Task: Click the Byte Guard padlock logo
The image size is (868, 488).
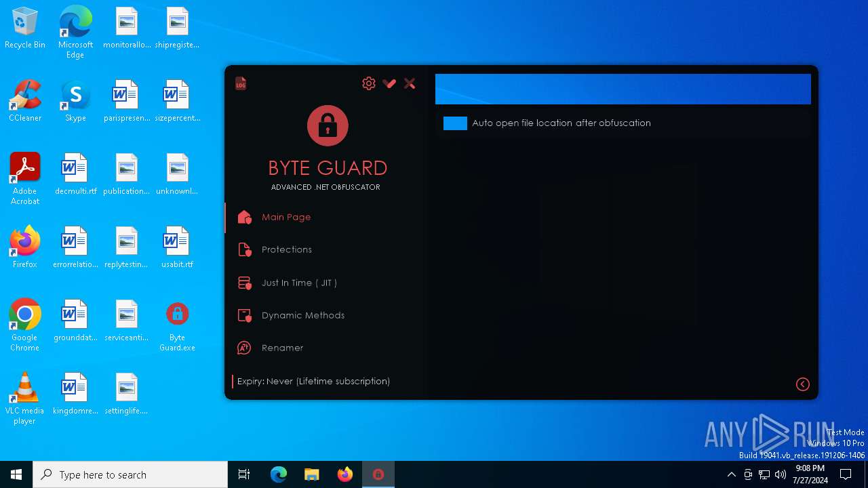Action: pyautogui.click(x=328, y=125)
